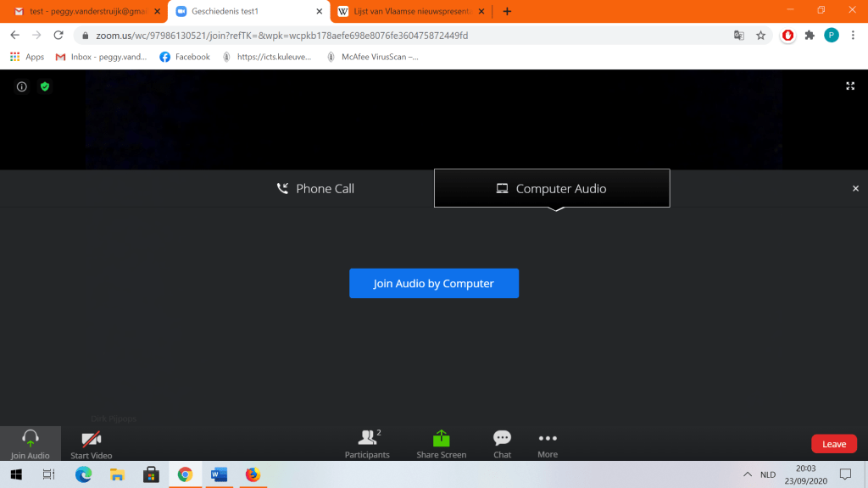Expand the More options menu
The width and height of the screenshot is (868, 488).
(x=548, y=439)
